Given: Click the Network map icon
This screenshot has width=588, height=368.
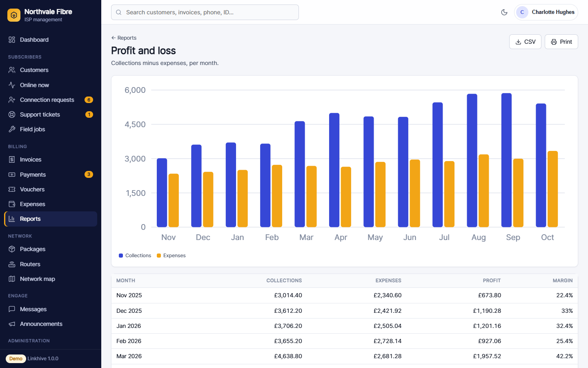Looking at the screenshot, I should click(x=12, y=279).
